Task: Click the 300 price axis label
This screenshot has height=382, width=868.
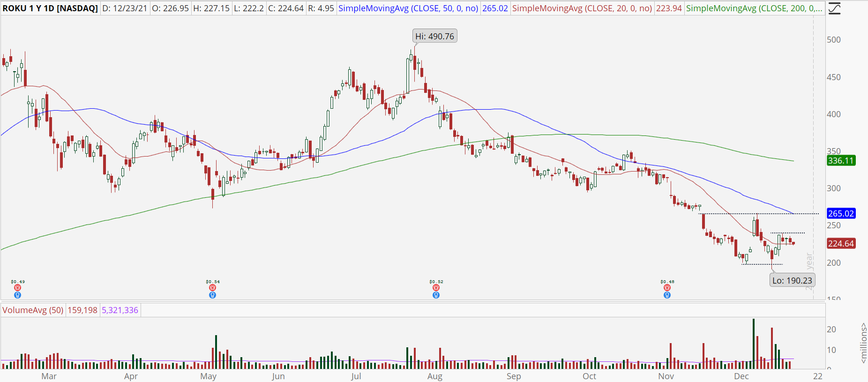Action: (x=834, y=188)
